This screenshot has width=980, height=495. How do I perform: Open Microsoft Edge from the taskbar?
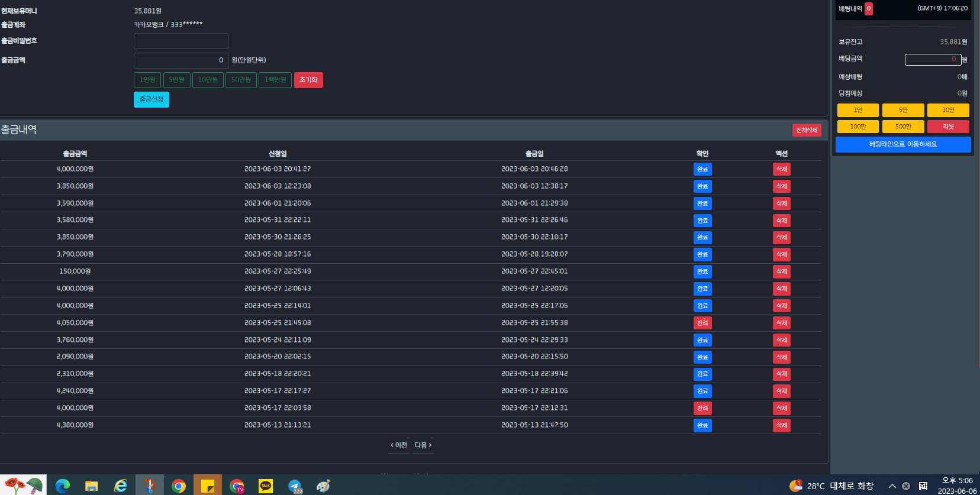click(62, 486)
